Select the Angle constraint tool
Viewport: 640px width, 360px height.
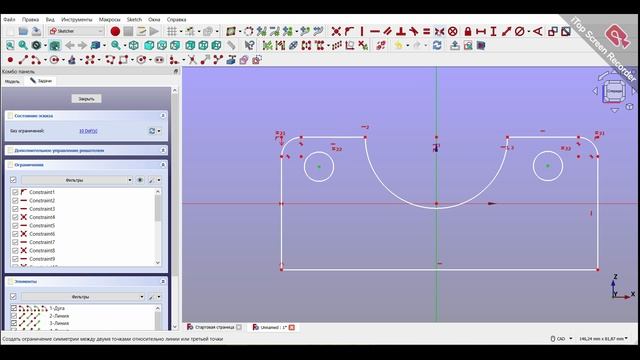click(538, 31)
